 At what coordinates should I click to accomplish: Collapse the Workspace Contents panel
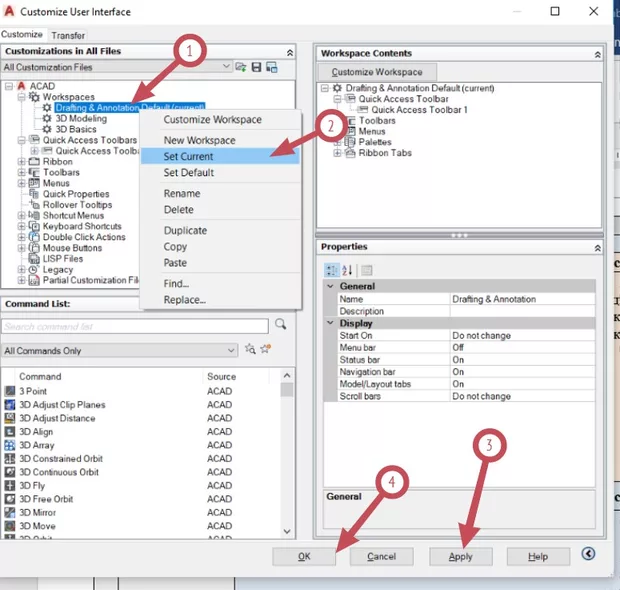point(598,53)
